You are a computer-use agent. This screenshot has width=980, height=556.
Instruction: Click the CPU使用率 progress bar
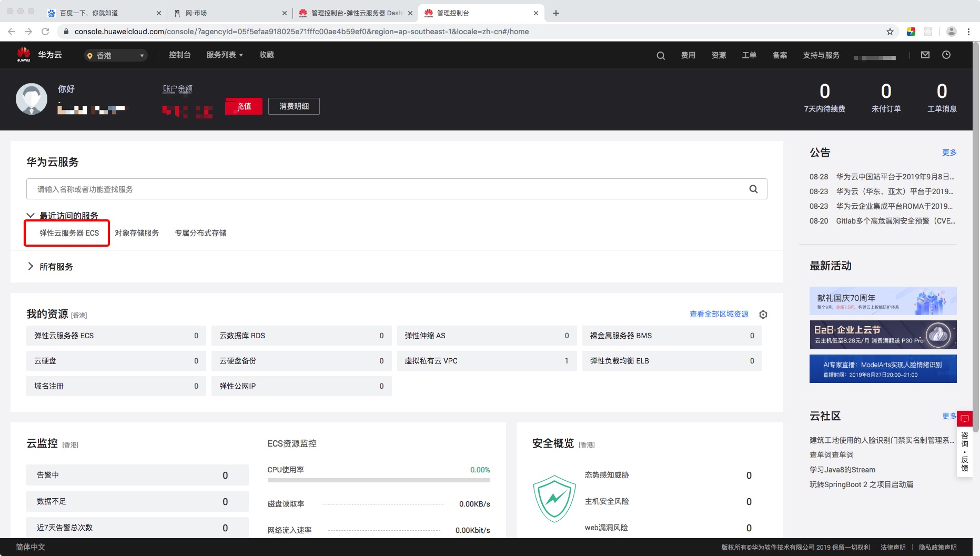click(379, 480)
